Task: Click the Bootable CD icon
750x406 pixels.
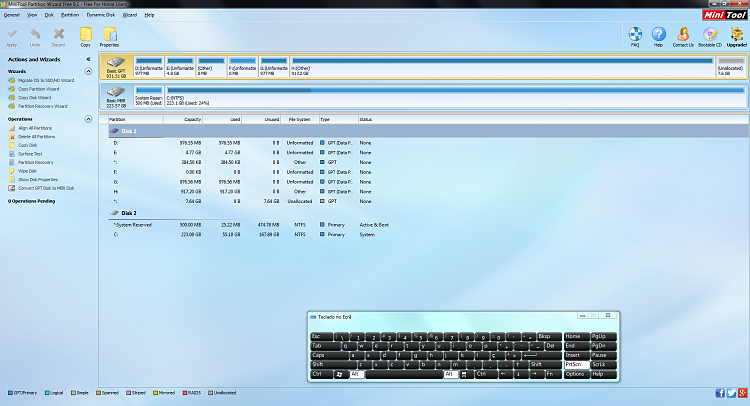Action: tap(710, 37)
